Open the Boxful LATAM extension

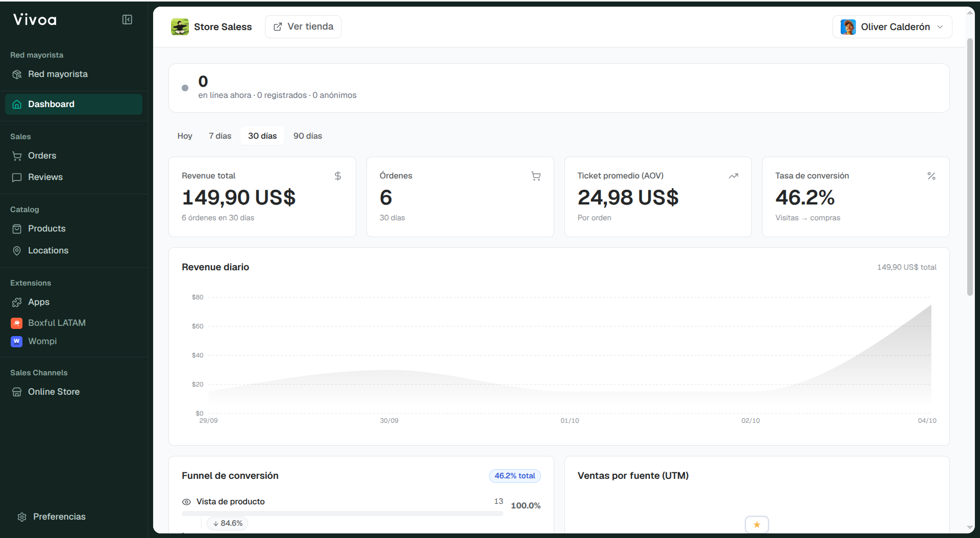[73, 323]
